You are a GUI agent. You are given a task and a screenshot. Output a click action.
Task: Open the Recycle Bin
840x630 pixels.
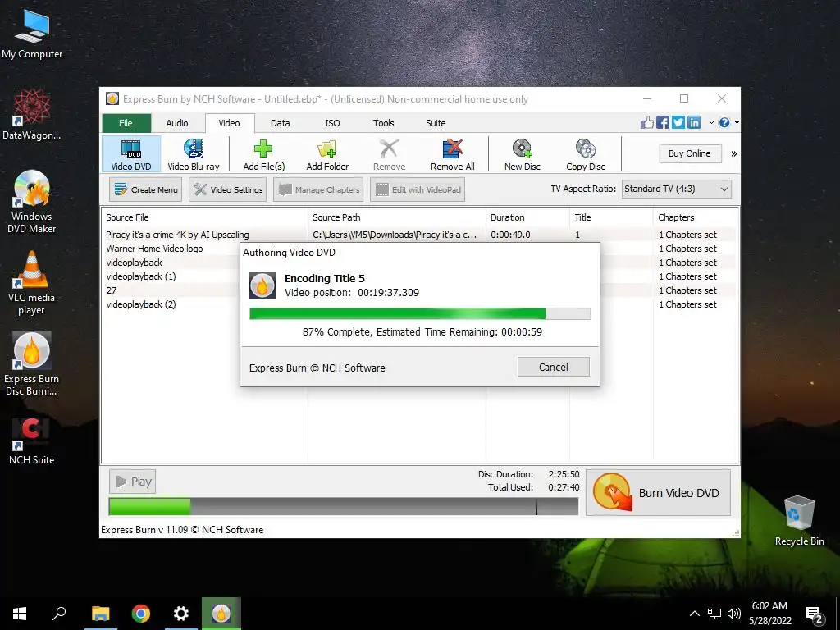(x=799, y=521)
